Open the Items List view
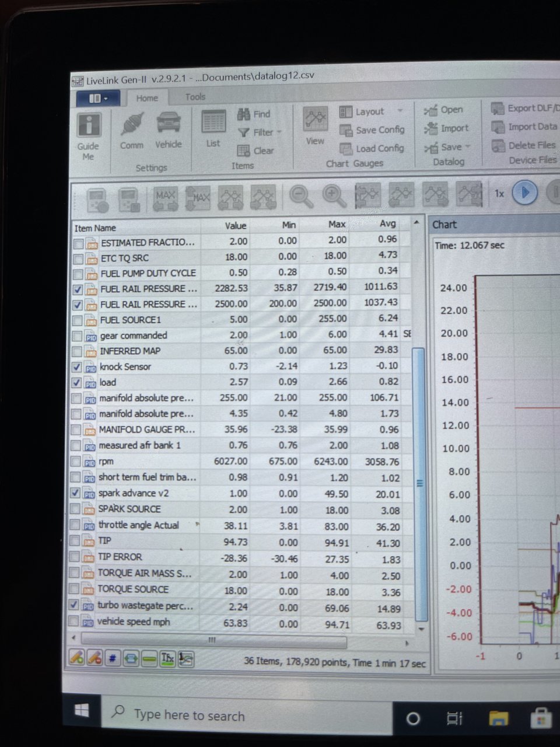Screen dimensions: 560x747 (x=213, y=128)
